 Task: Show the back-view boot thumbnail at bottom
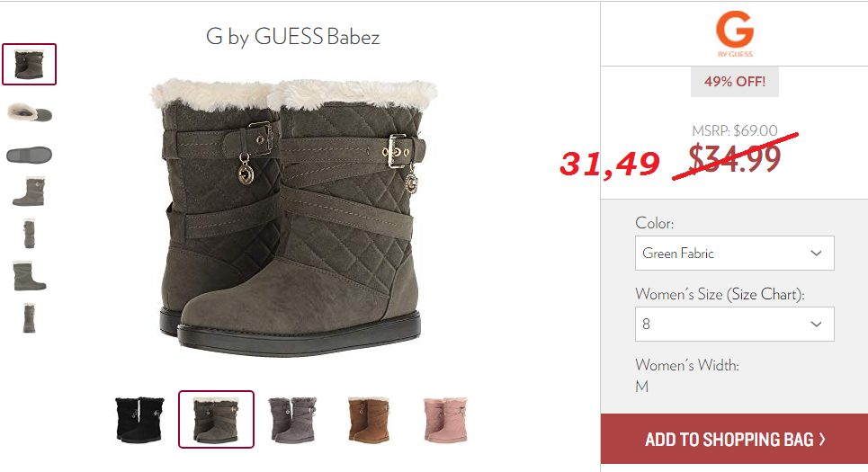(x=30, y=318)
